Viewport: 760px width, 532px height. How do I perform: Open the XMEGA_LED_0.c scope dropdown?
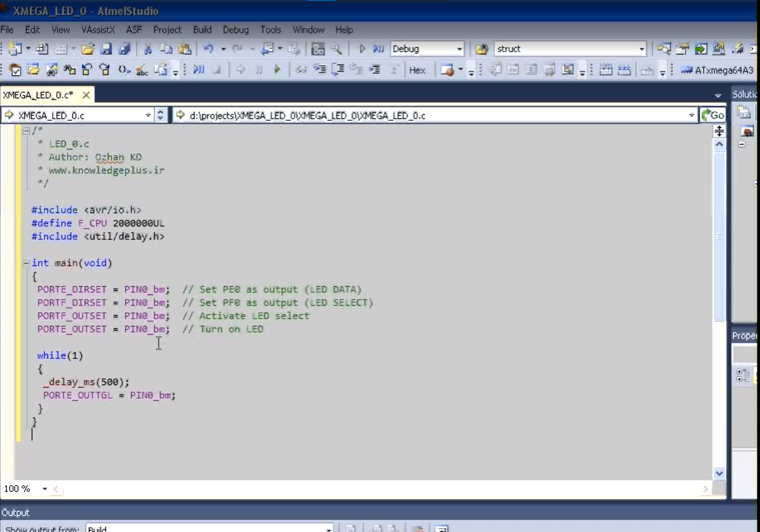pos(148,116)
